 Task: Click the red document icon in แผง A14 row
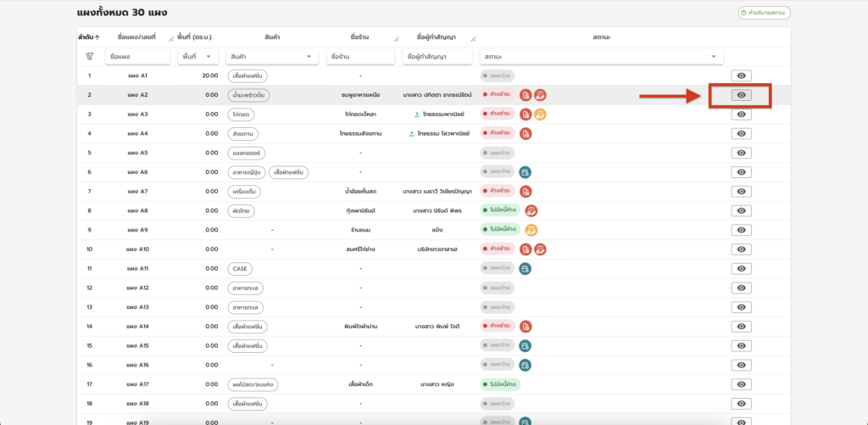526,327
